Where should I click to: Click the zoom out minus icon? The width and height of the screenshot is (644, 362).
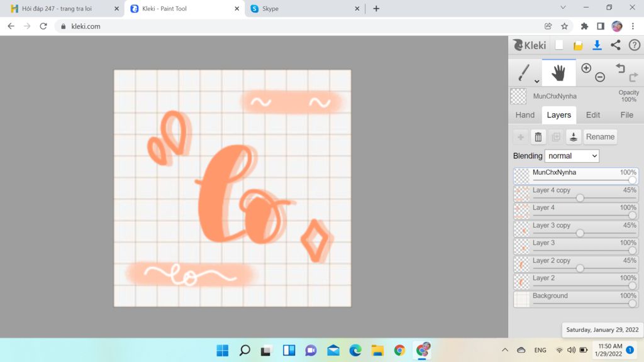[x=600, y=77]
